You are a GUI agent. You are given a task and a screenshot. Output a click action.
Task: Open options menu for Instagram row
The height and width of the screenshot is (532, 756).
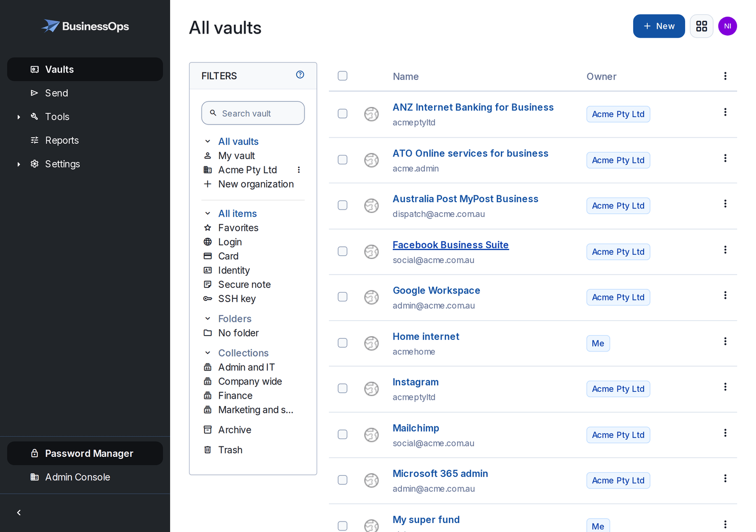click(725, 387)
